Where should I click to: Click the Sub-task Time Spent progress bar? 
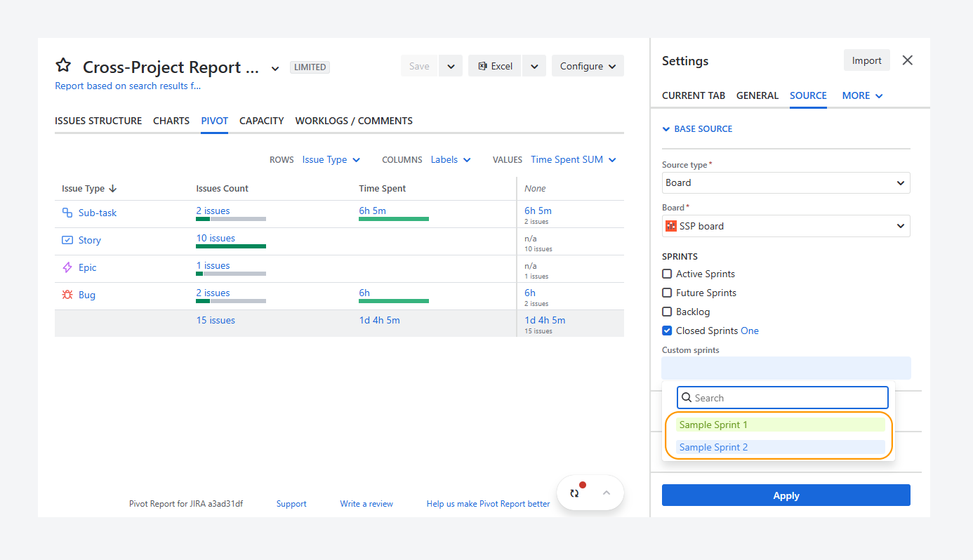click(x=394, y=219)
